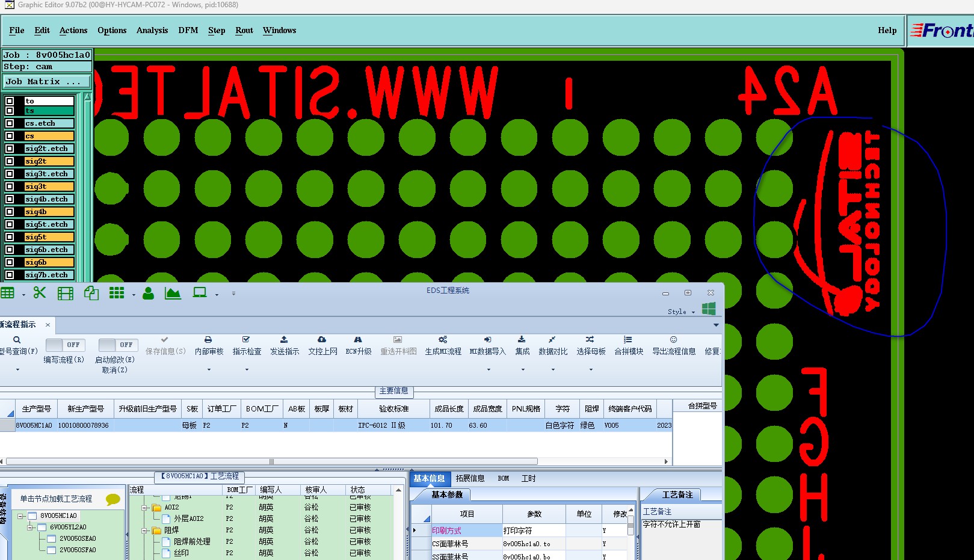Image resolution: width=974 pixels, height=560 pixels.
Task: Open the Style dropdown
Action: click(x=681, y=312)
